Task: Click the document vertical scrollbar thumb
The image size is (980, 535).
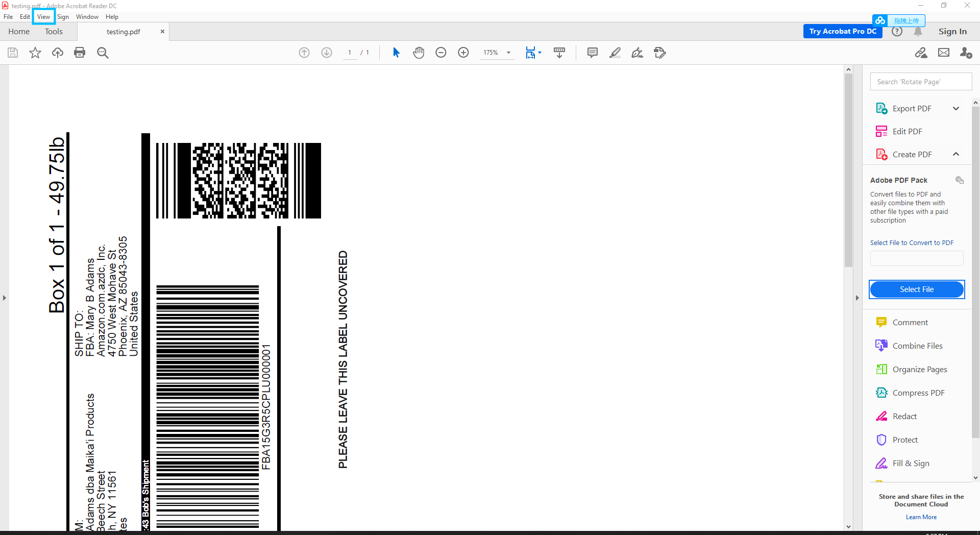Action: click(x=848, y=170)
